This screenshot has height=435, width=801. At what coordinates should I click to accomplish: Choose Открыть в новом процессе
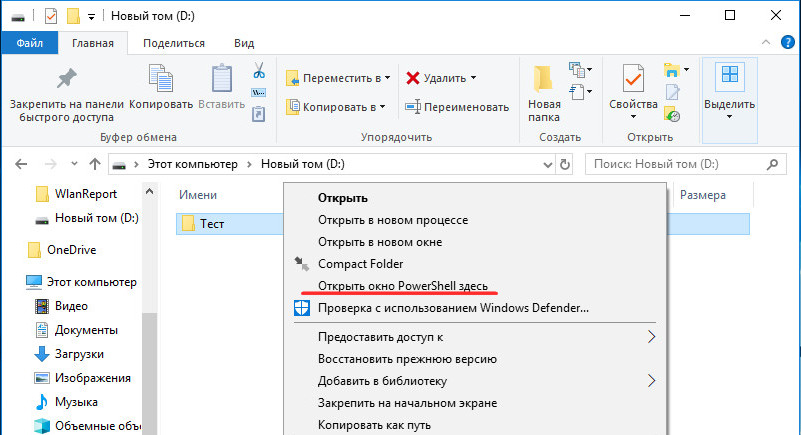click(x=393, y=220)
